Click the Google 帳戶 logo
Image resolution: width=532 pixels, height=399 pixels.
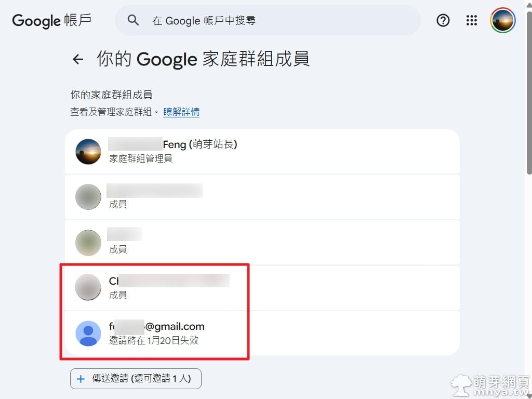tap(51, 20)
